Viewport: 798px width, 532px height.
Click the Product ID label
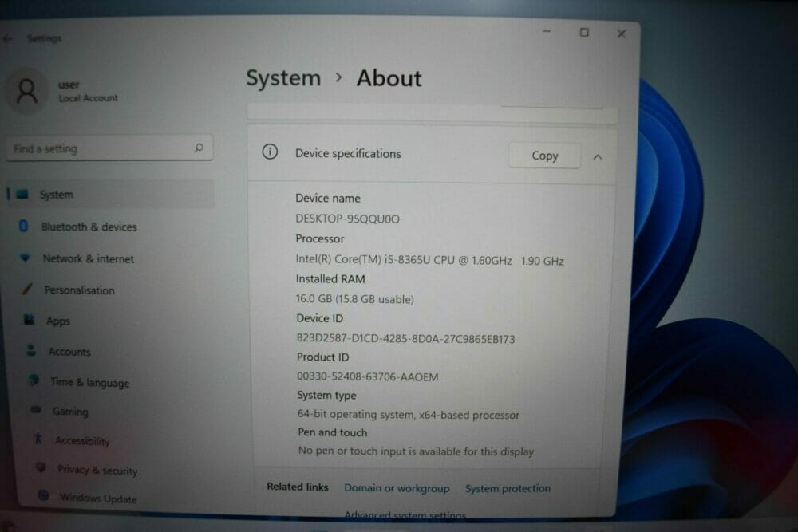point(322,357)
